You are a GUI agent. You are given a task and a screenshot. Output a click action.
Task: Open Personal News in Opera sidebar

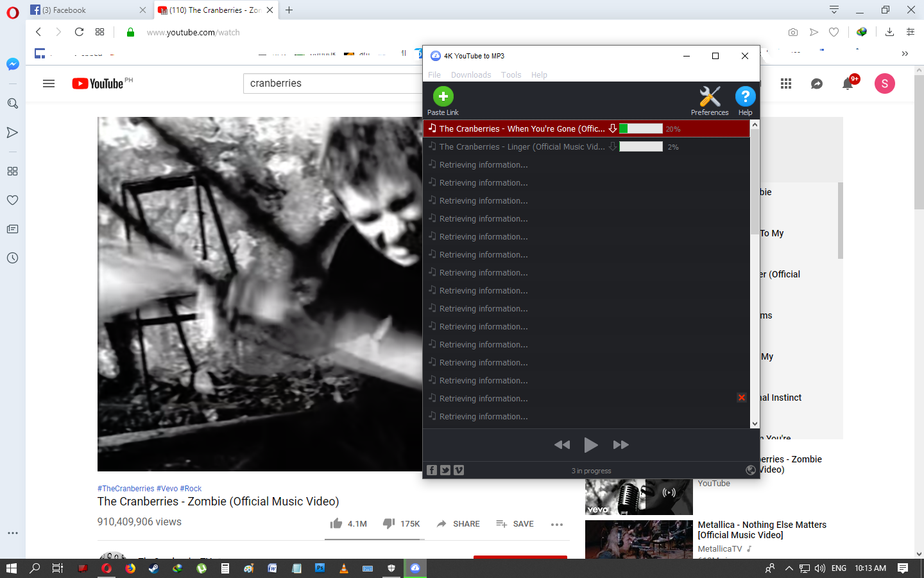[x=12, y=229]
